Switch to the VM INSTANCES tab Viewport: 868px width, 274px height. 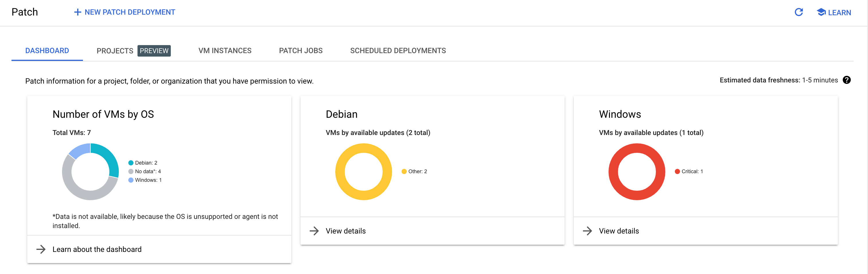click(x=225, y=51)
